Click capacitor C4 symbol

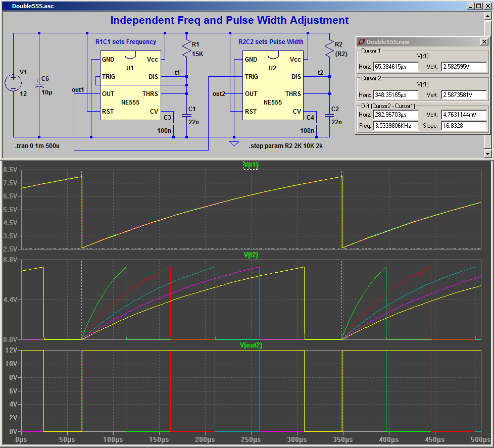coord(317,124)
